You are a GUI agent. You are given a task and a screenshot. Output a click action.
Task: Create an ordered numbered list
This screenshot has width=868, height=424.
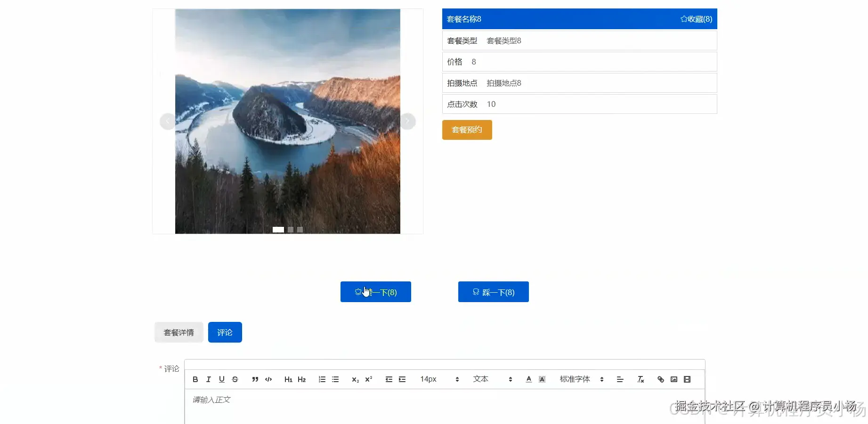tap(322, 379)
